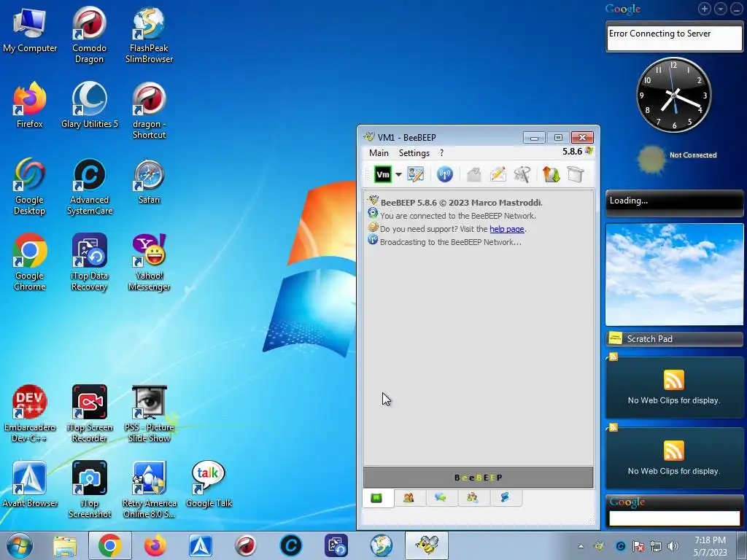This screenshot has height=560, width=747.
Task: Click the Avant Browser taskbar button
Action: coord(201,545)
